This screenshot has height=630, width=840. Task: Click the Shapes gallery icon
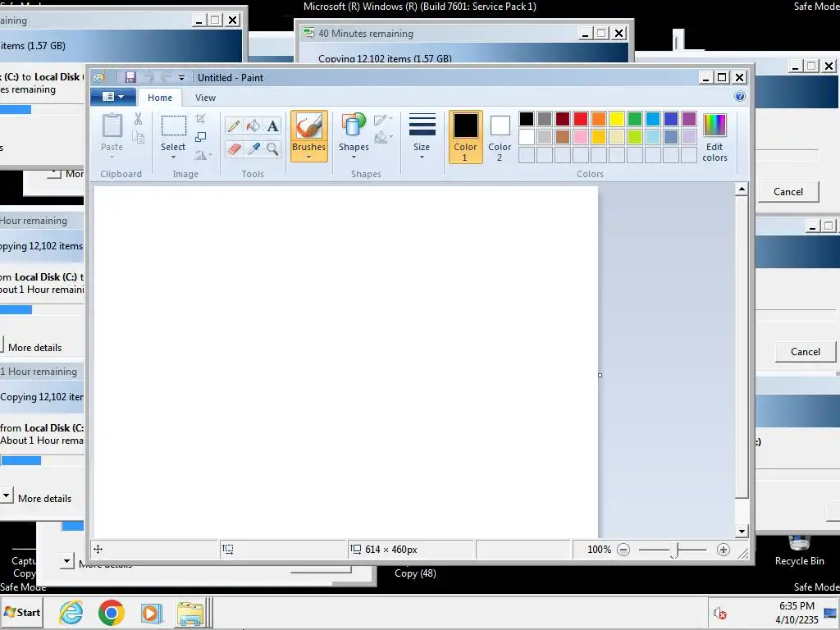tap(354, 126)
